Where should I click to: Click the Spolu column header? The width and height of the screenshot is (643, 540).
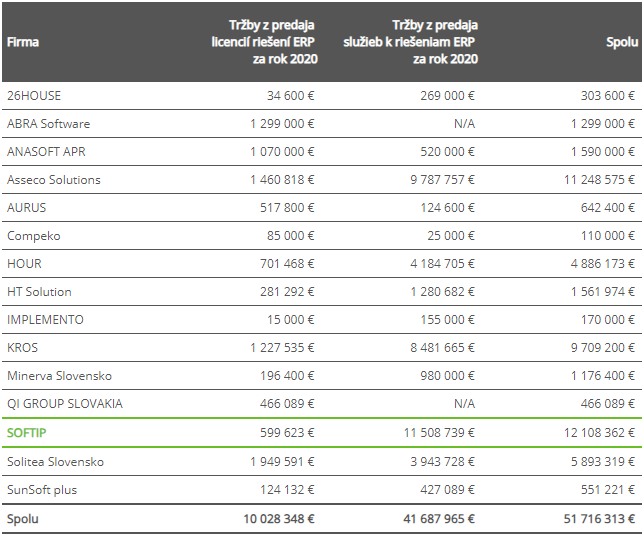tap(621, 42)
